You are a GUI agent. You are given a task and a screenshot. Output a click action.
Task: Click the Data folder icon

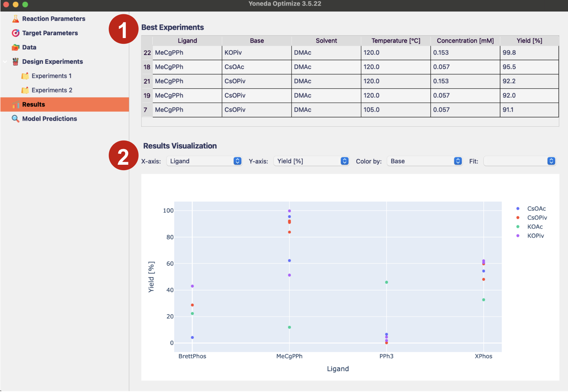point(16,47)
